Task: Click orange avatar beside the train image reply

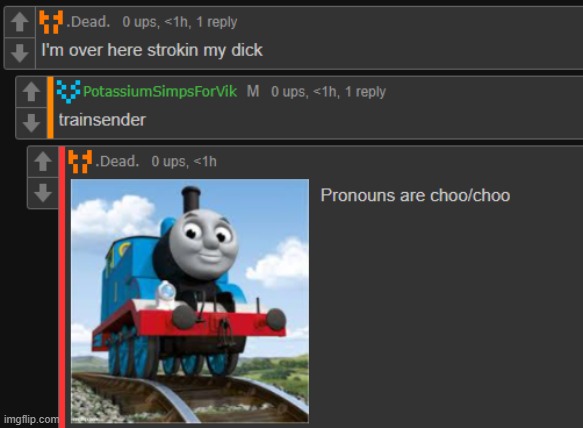Action: (x=80, y=161)
